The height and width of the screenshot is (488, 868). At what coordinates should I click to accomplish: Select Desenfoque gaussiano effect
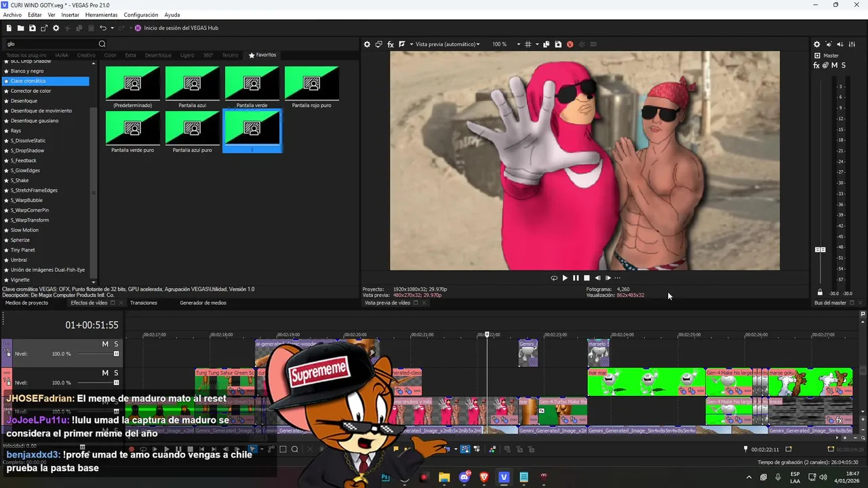pos(35,121)
